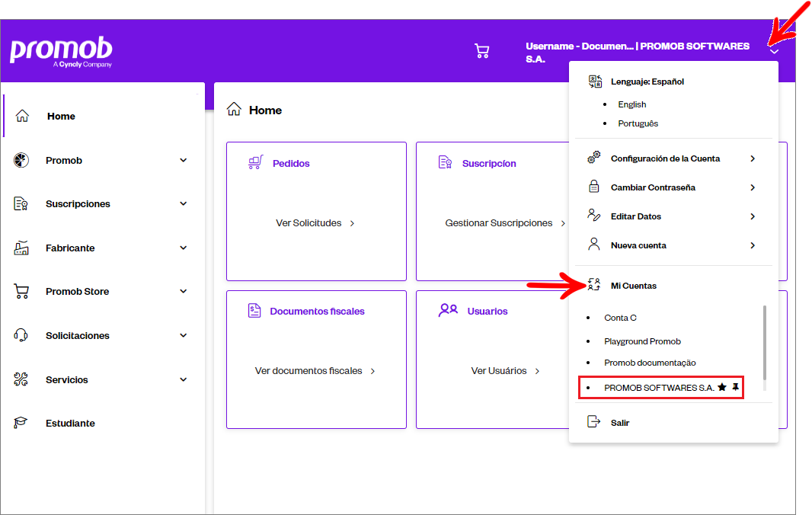Click the Lenguaje translation icon
The width and height of the screenshot is (812, 515).
tap(594, 82)
